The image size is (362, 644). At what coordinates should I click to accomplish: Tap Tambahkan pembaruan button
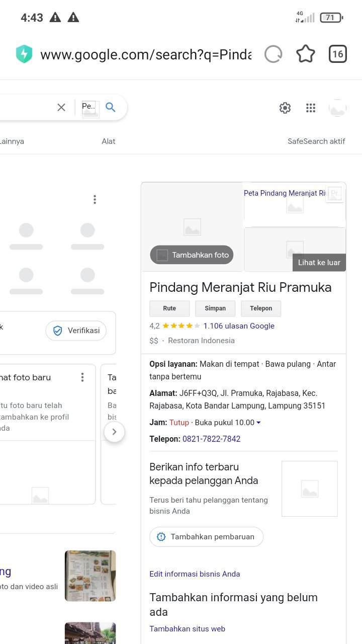tap(206, 537)
